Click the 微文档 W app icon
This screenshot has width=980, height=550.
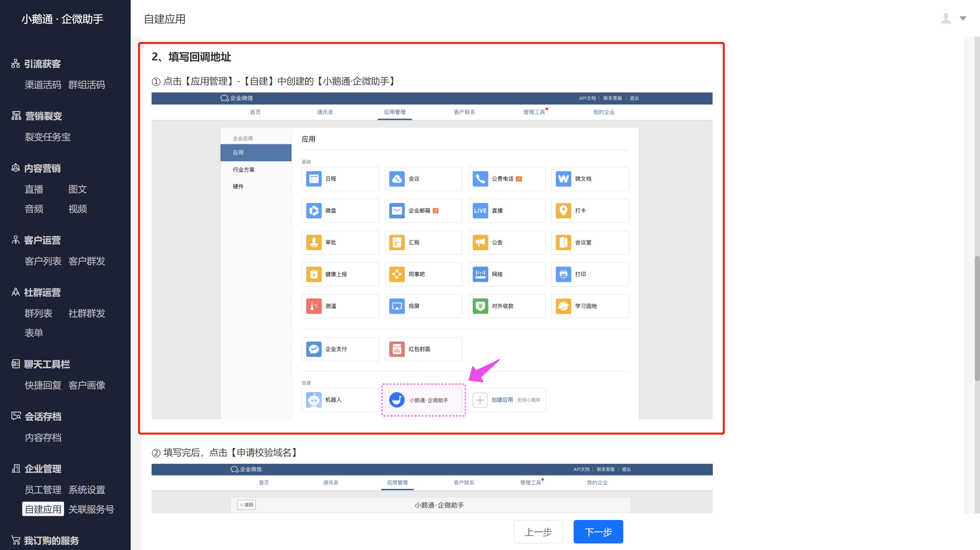click(563, 178)
